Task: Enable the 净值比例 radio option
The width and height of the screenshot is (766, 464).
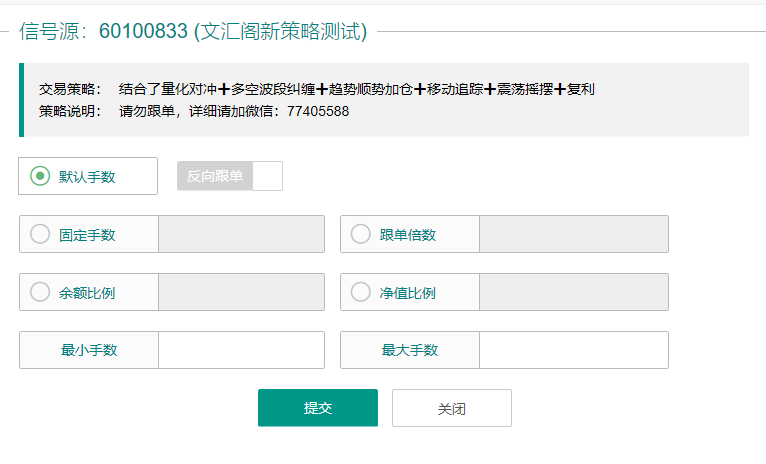Action: coord(361,293)
